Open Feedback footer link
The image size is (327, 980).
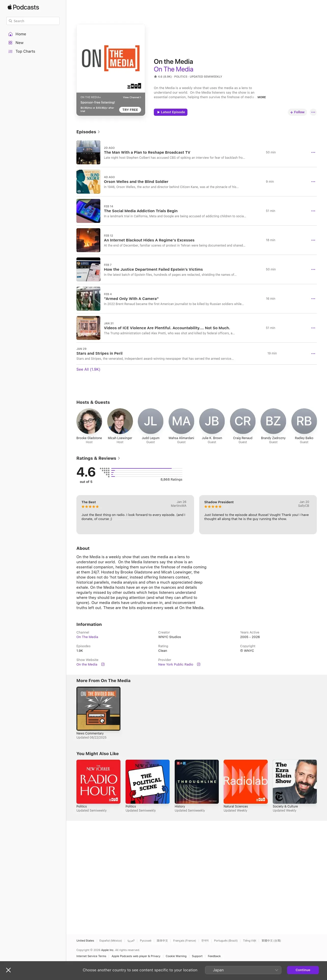click(214, 956)
